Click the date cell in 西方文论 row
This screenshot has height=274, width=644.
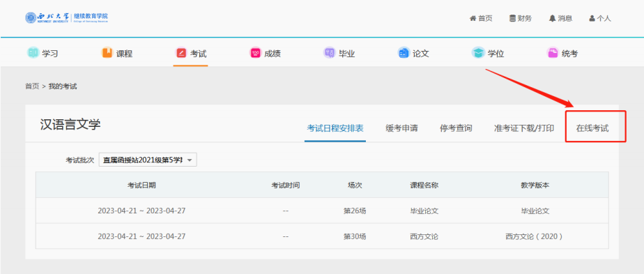click(141, 236)
